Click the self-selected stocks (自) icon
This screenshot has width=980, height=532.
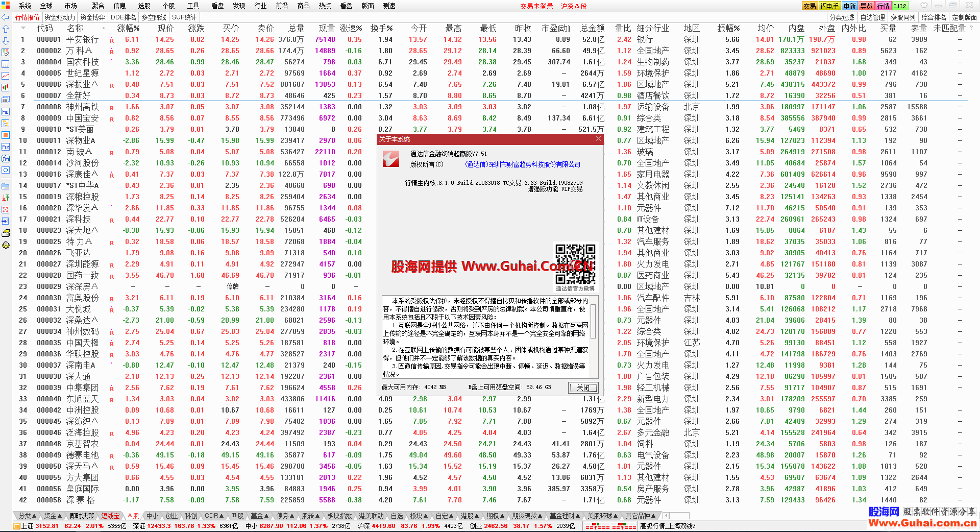click(x=6, y=135)
